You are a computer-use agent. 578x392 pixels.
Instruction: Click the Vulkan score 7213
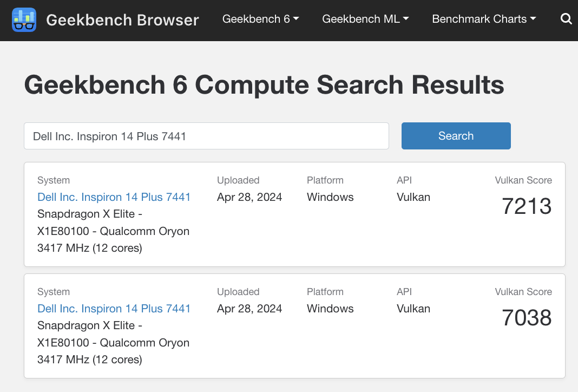pyautogui.click(x=526, y=206)
